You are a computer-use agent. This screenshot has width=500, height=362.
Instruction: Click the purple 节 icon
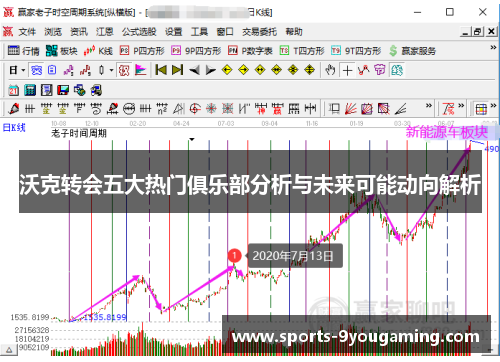[380, 70]
